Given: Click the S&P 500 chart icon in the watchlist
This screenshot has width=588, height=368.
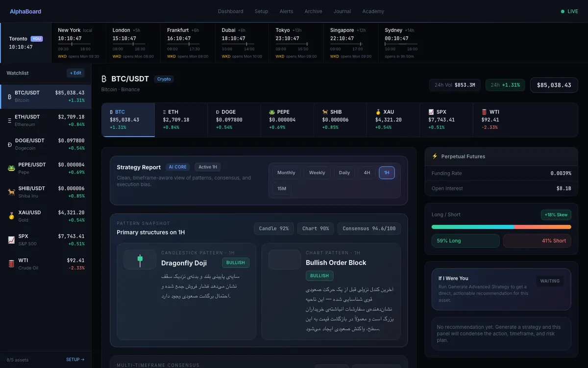Looking at the screenshot, I should [x=11, y=239].
